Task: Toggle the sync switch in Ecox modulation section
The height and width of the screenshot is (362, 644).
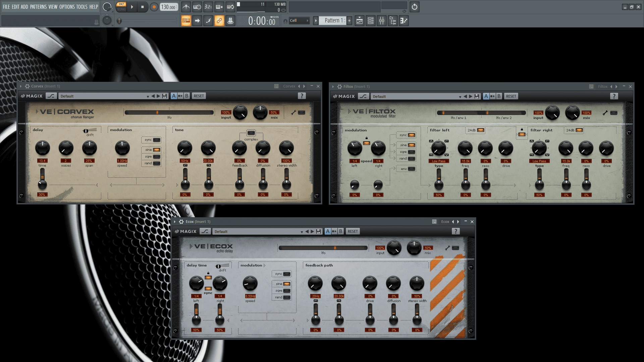Action: tap(287, 274)
